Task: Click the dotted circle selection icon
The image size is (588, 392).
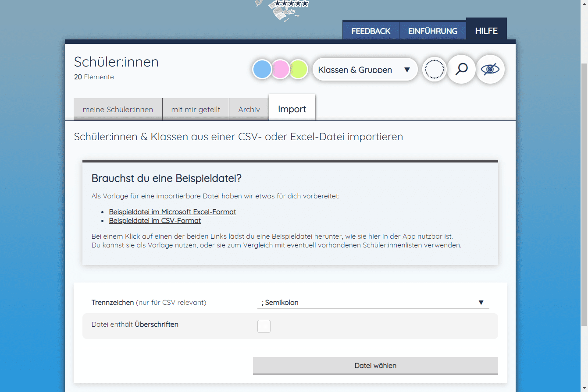Action: pyautogui.click(x=435, y=69)
